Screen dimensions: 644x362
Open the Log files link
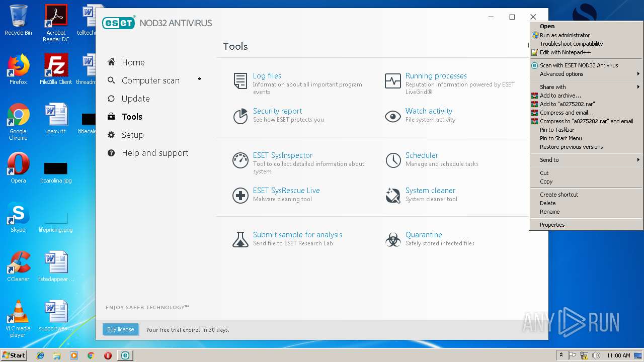[267, 76]
